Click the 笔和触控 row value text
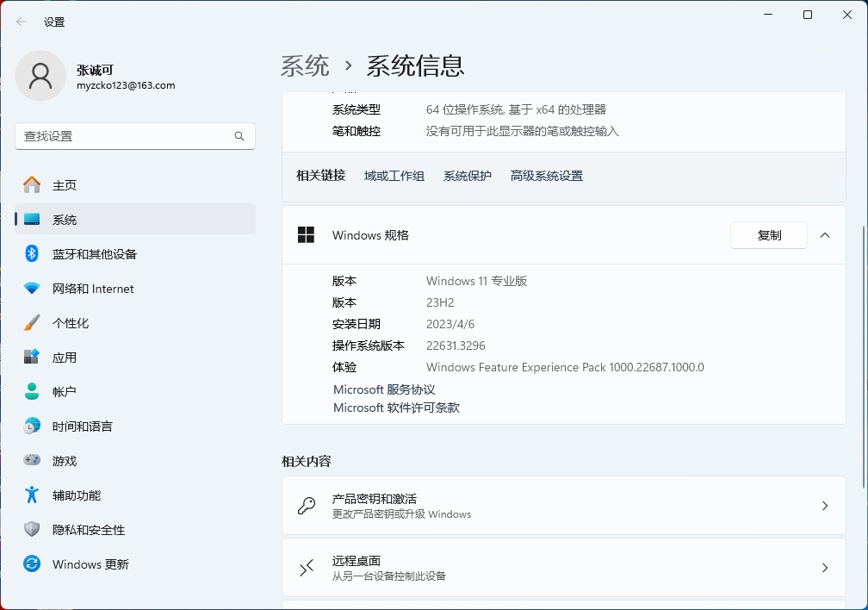 click(x=522, y=131)
